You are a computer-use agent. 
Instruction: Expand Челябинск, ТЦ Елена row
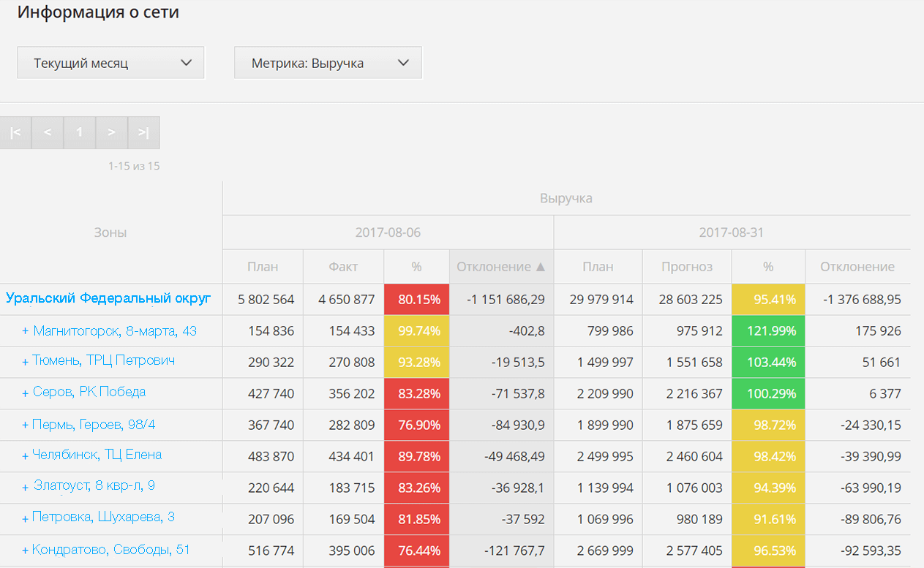tap(25, 455)
